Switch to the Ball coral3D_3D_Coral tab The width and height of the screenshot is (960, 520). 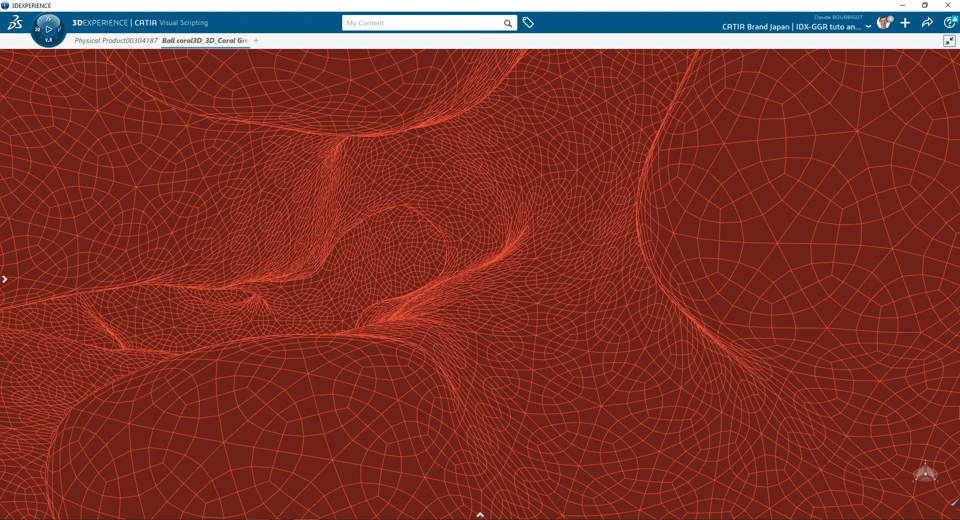pyautogui.click(x=204, y=40)
